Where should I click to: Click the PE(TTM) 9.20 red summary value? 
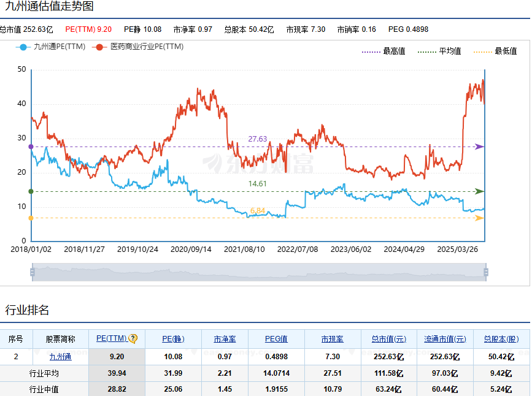(x=88, y=29)
